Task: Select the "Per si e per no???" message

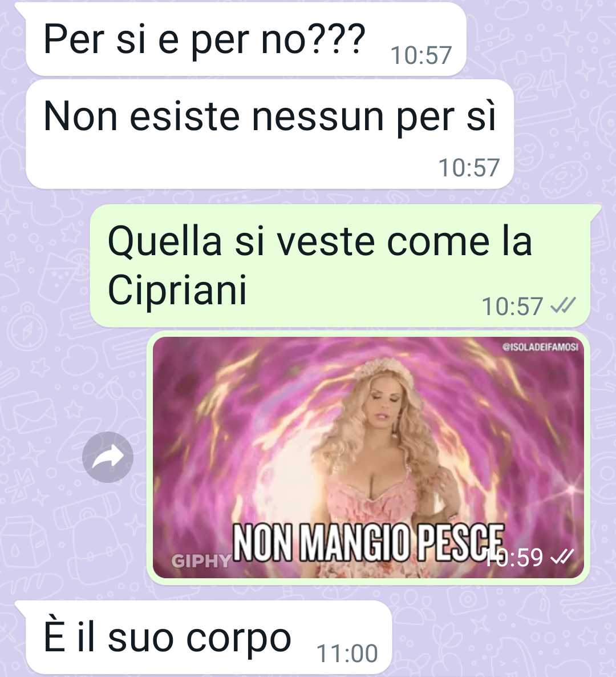Action: tap(246, 39)
